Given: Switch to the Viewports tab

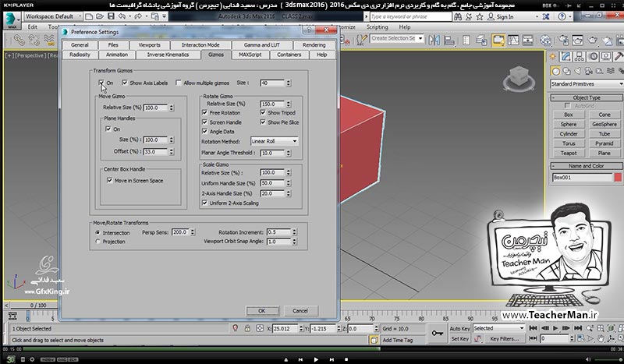Looking at the screenshot, I should pyautogui.click(x=150, y=45).
